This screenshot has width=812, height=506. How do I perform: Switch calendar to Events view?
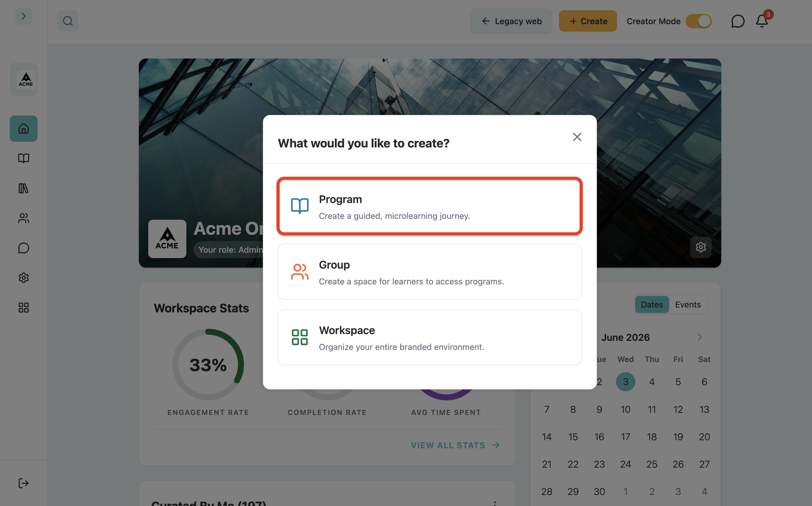688,305
